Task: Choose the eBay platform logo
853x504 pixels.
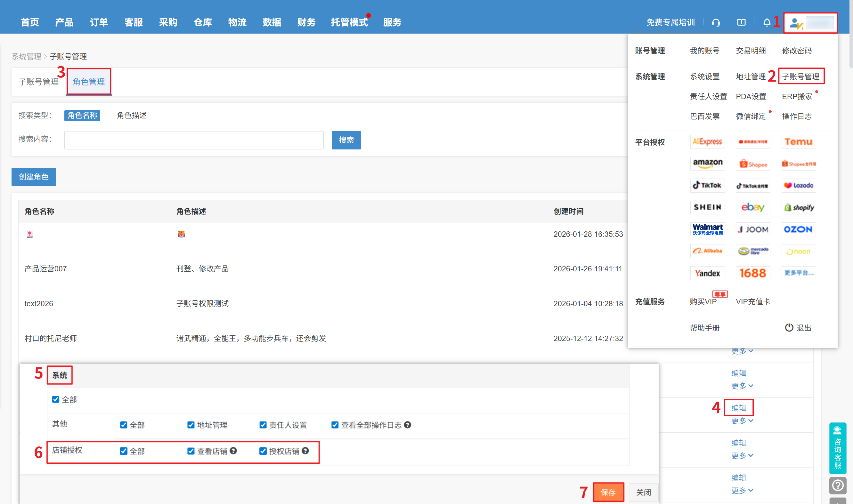Action: point(752,207)
